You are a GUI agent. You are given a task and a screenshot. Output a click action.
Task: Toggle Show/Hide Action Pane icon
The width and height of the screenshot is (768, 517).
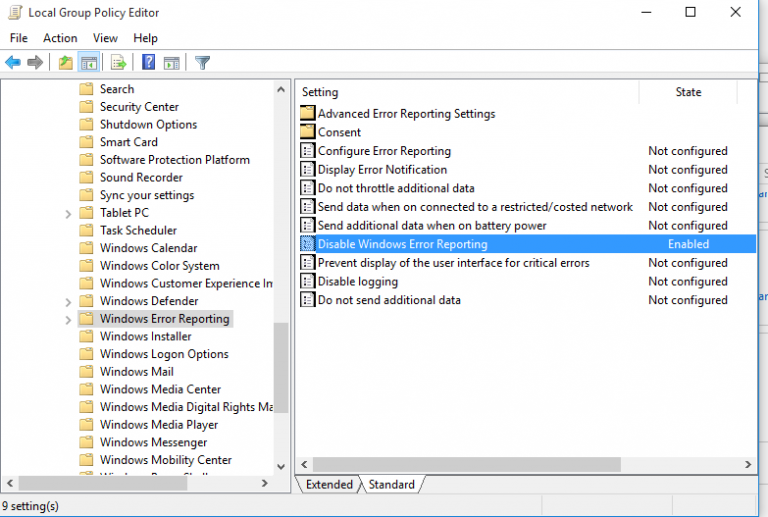coord(170,63)
